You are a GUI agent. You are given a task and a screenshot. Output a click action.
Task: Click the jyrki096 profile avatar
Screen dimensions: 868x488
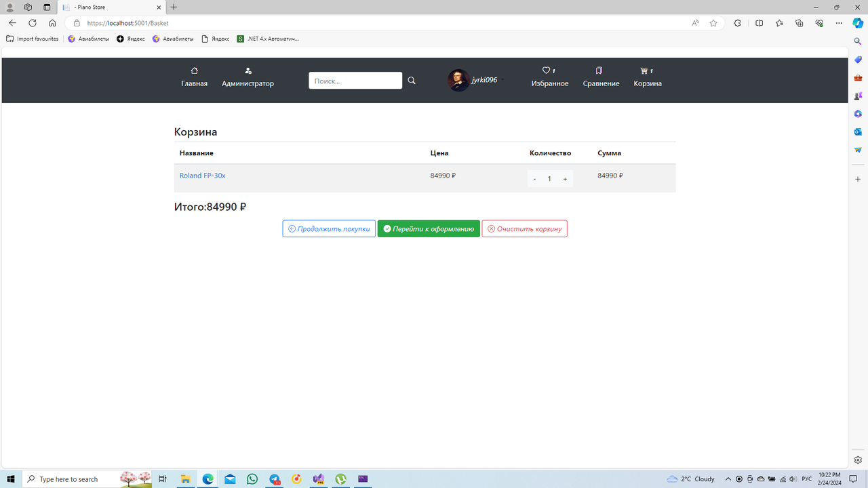[458, 80]
